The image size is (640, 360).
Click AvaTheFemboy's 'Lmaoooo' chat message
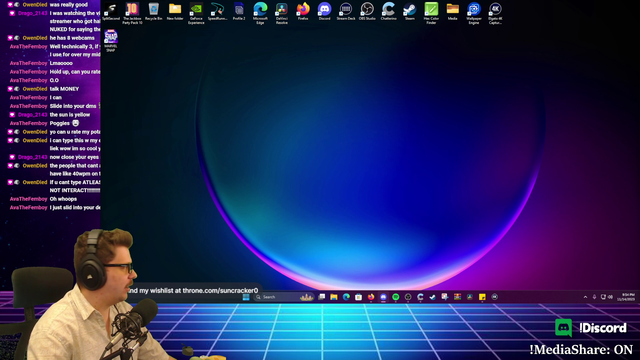pos(61,63)
